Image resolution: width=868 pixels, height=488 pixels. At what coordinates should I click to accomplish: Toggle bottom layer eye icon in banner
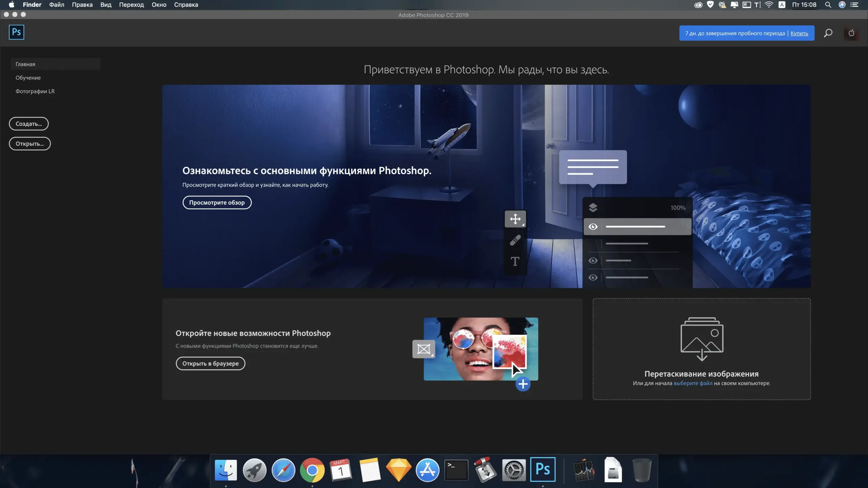tap(593, 277)
